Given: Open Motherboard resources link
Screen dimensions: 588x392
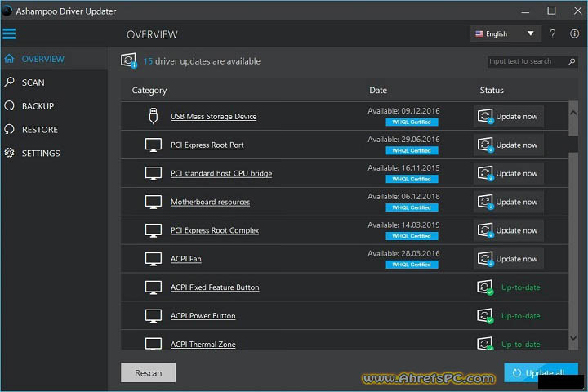Looking at the screenshot, I should pyautogui.click(x=210, y=202).
